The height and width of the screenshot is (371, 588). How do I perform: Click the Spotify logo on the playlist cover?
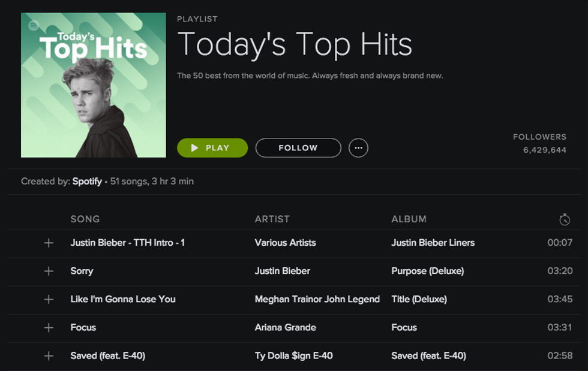point(34,25)
